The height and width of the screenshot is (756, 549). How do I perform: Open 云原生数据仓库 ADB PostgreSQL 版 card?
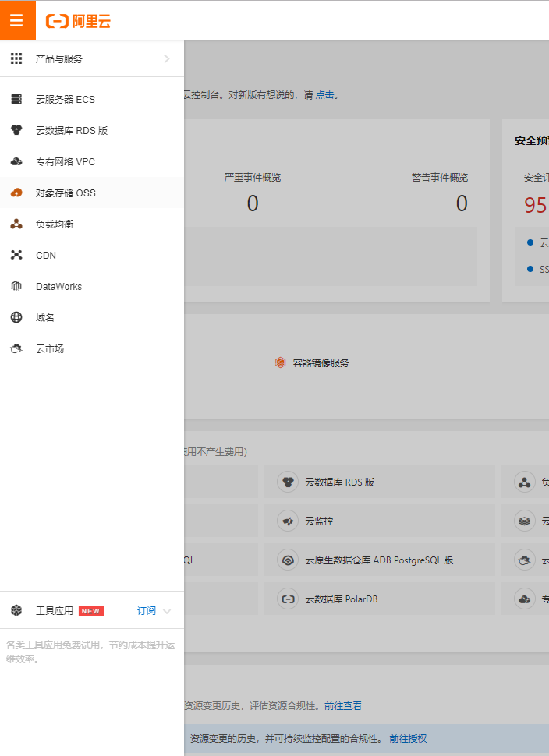[380, 560]
